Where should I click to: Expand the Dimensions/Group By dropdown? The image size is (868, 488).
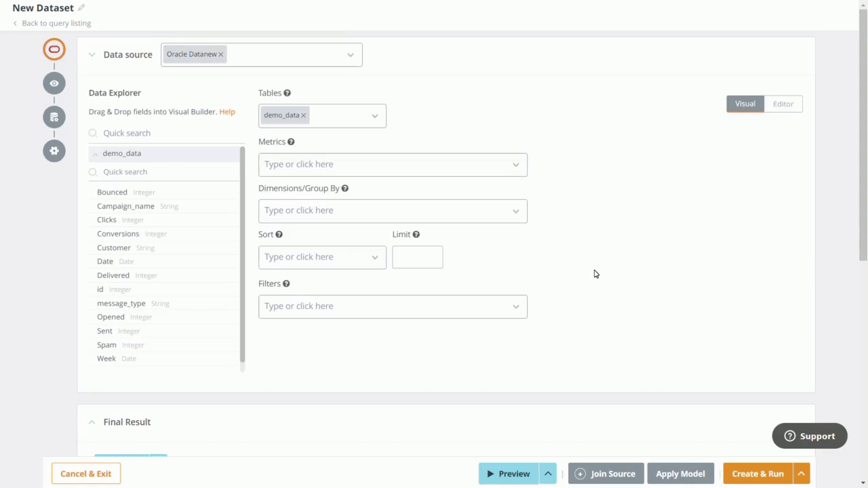click(515, 210)
